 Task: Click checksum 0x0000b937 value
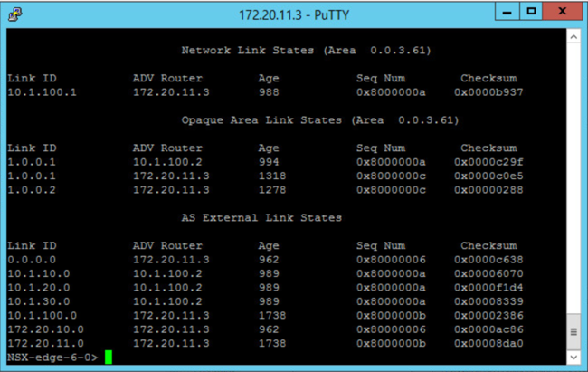pos(488,92)
